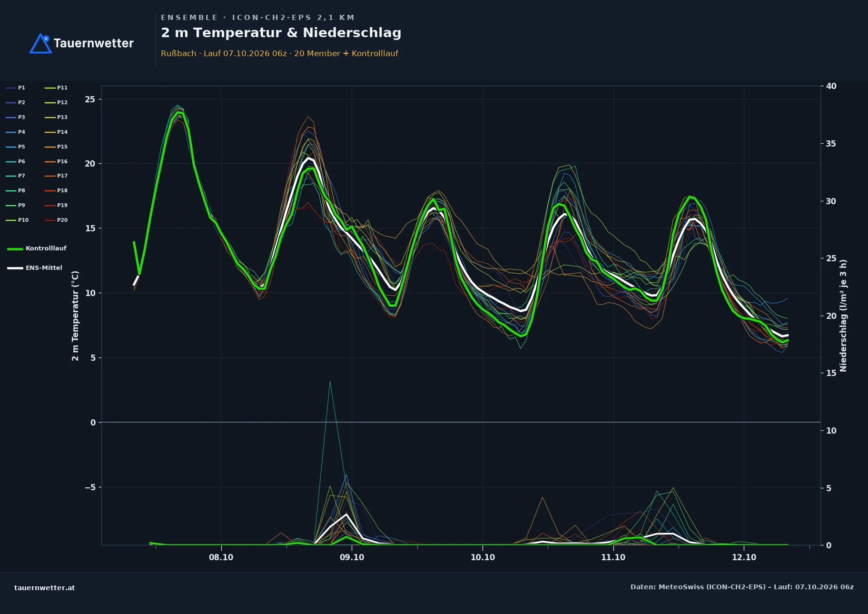Click the 0 temperature axis label

[93, 423]
